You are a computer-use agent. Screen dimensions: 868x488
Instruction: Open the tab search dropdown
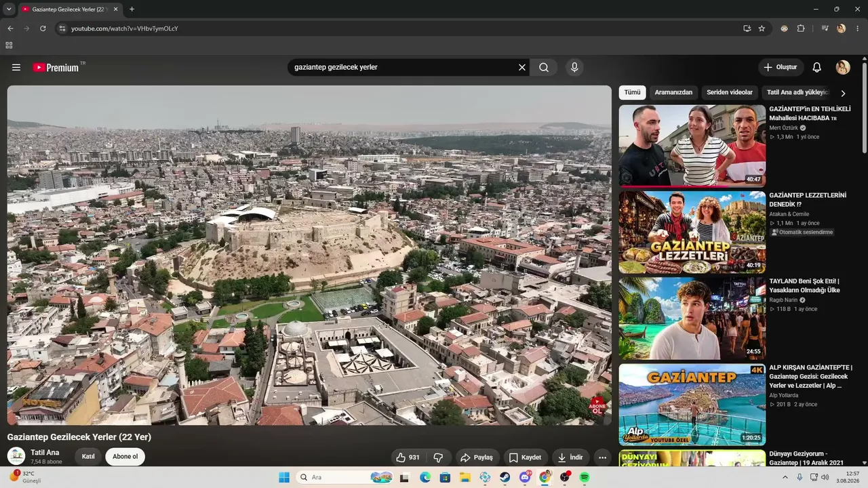coord(9,9)
